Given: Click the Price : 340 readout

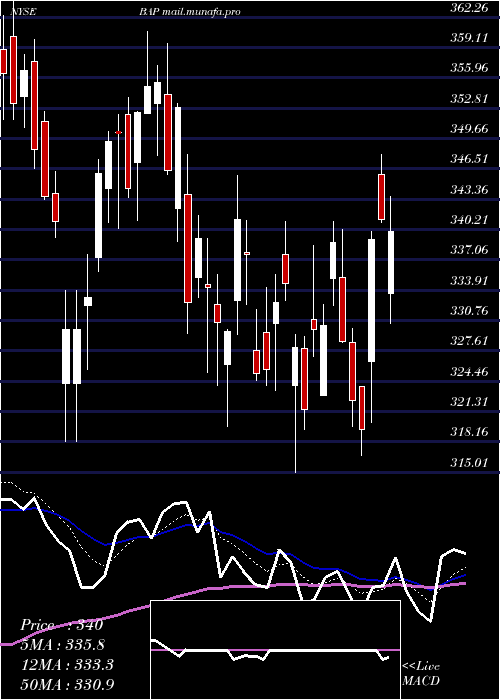Looking at the screenshot, I should tap(62, 625).
